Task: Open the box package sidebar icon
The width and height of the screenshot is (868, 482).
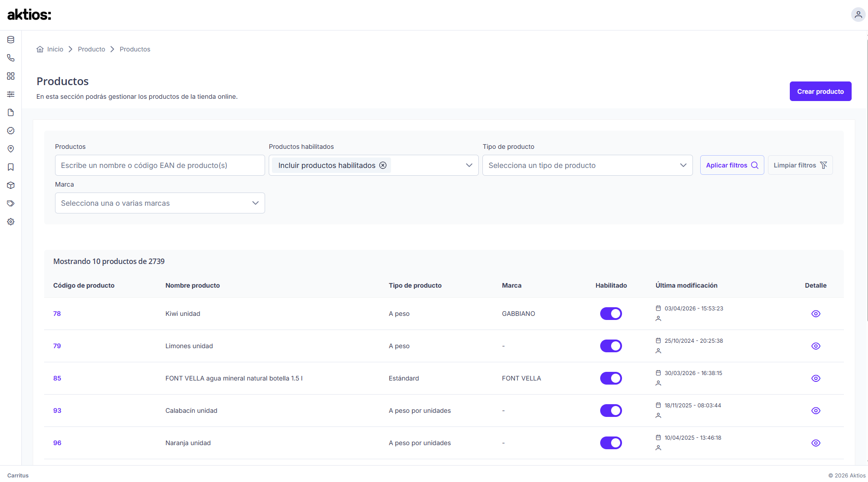Action: point(11,185)
